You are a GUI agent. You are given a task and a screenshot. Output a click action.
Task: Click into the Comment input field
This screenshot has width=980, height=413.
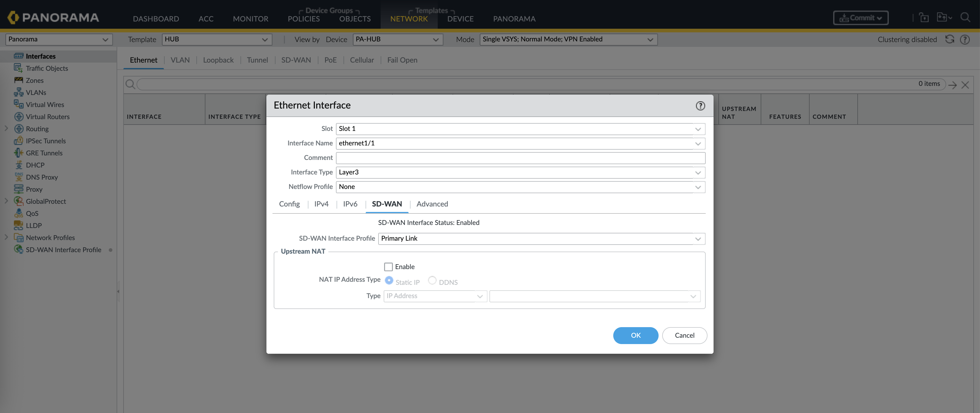(x=520, y=158)
